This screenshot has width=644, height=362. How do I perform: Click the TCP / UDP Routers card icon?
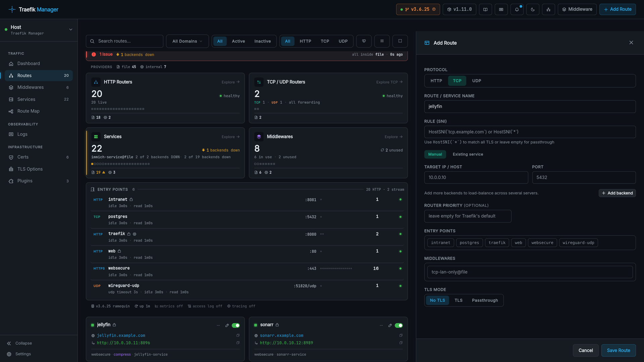coord(259,82)
